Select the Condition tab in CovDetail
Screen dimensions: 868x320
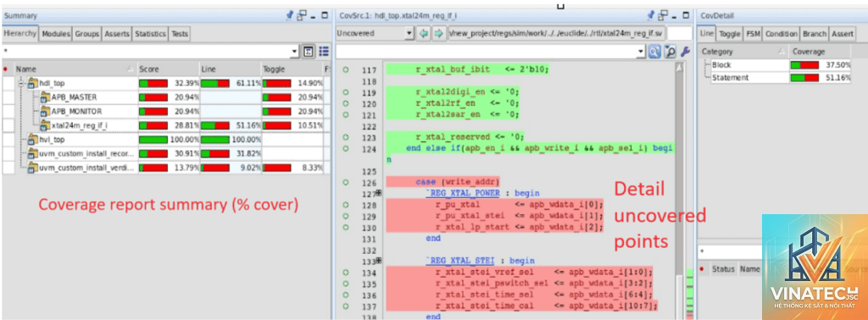(781, 34)
